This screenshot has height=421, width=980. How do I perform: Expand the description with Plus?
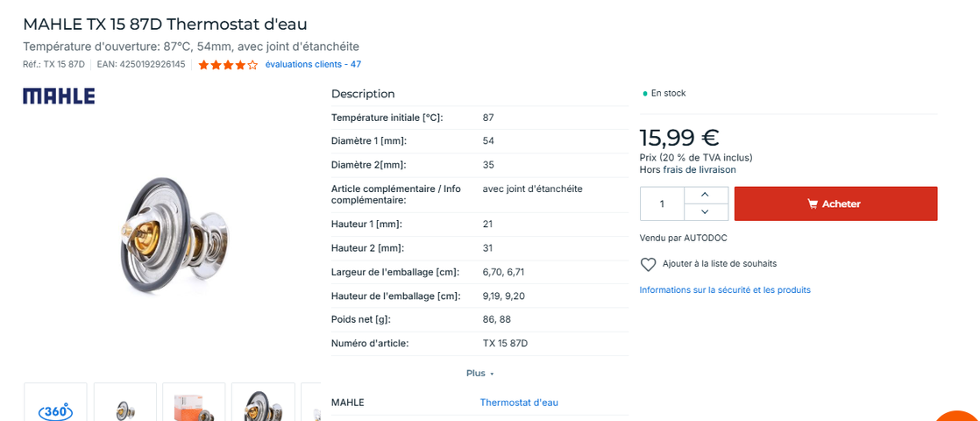click(479, 374)
